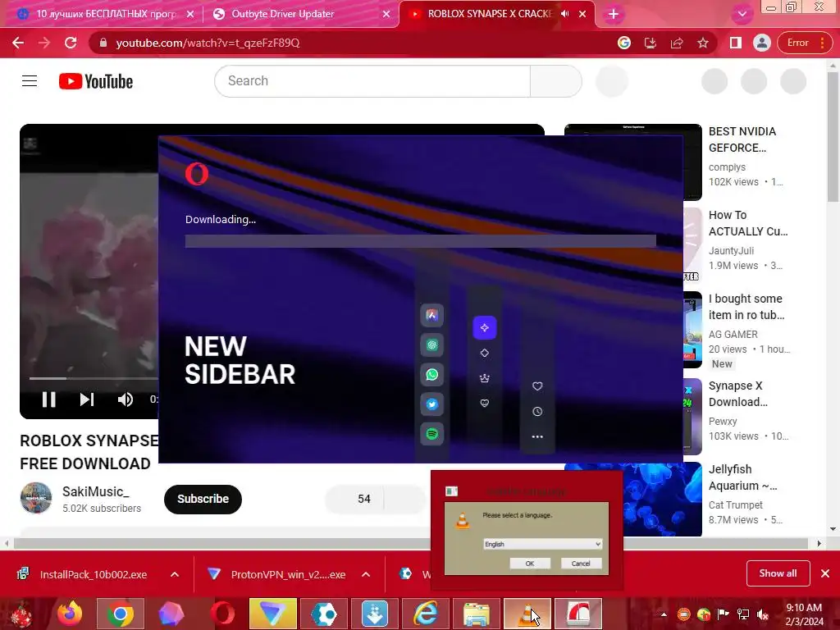Close the downloads bar
The height and width of the screenshot is (630, 840).
point(825,573)
